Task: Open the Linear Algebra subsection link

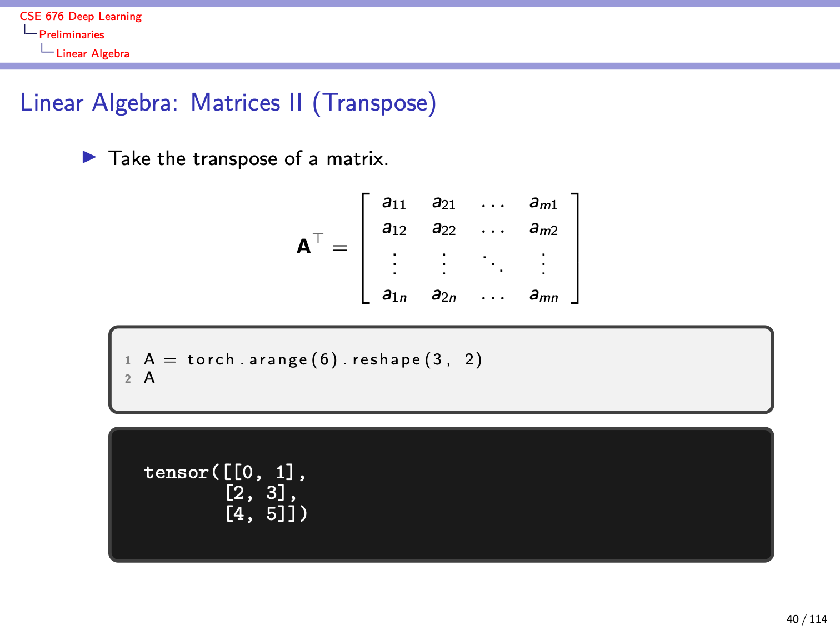Action: pos(93,53)
